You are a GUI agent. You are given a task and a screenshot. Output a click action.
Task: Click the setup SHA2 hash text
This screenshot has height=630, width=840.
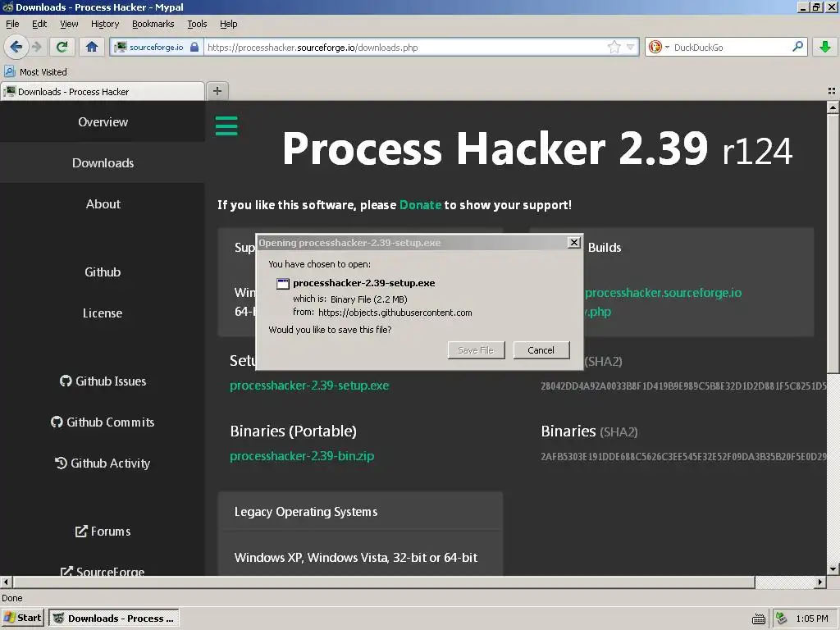pos(683,386)
